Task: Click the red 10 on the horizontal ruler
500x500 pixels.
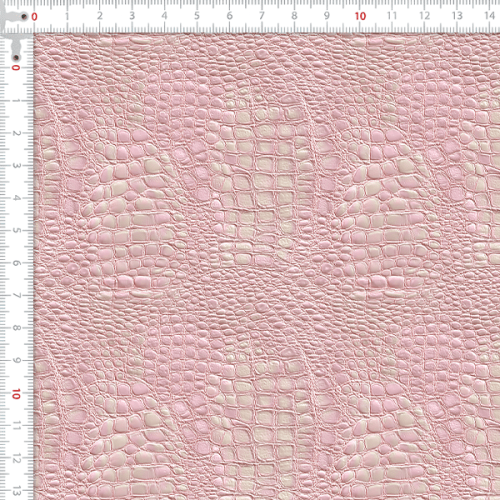Action: coord(360,16)
